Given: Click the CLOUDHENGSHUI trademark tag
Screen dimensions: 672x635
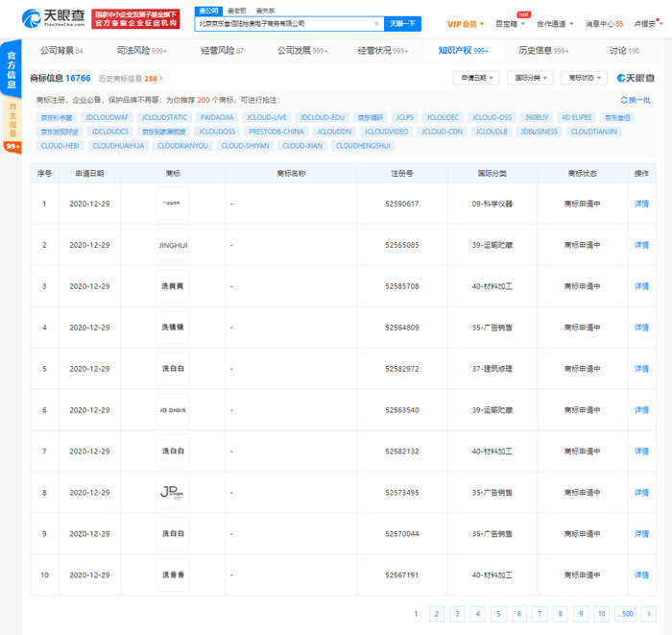Looking at the screenshot, I should (x=363, y=146).
